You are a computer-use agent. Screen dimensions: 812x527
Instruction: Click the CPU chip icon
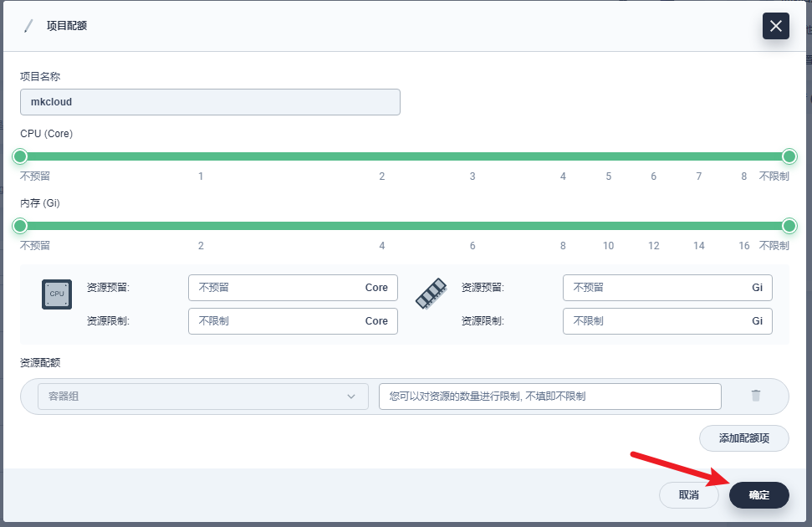click(x=57, y=294)
